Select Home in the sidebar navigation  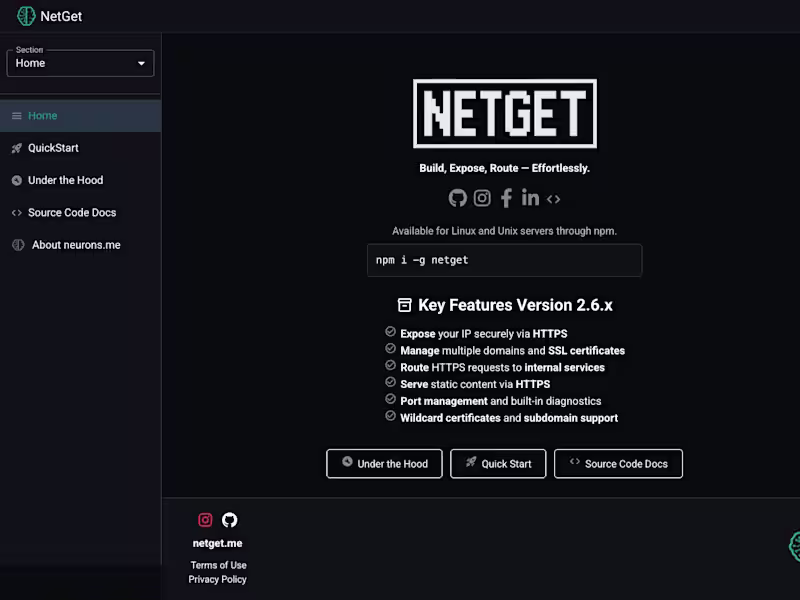(x=40, y=115)
